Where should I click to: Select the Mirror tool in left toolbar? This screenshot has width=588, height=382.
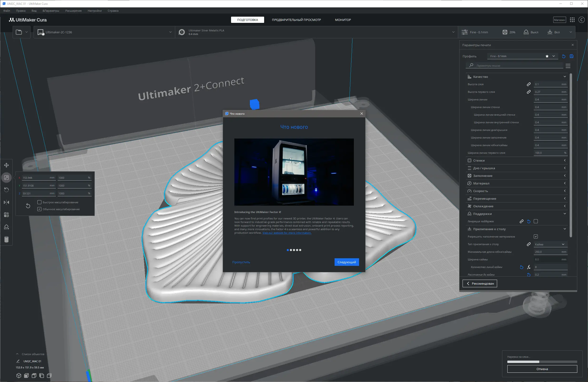[x=6, y=202]
